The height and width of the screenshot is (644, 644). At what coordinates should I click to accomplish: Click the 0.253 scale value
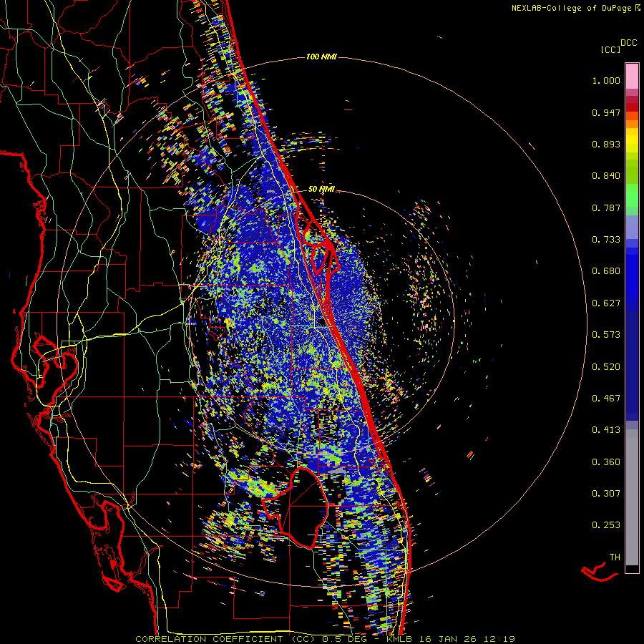pos(606,525)
